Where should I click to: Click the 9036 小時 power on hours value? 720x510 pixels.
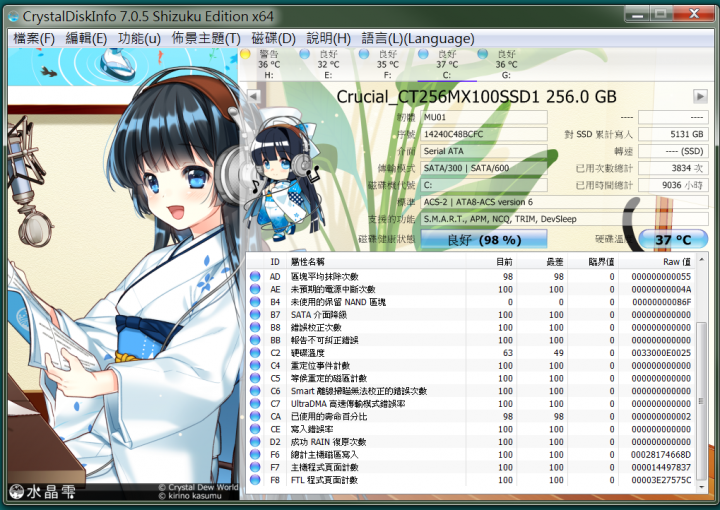point(673,185)
